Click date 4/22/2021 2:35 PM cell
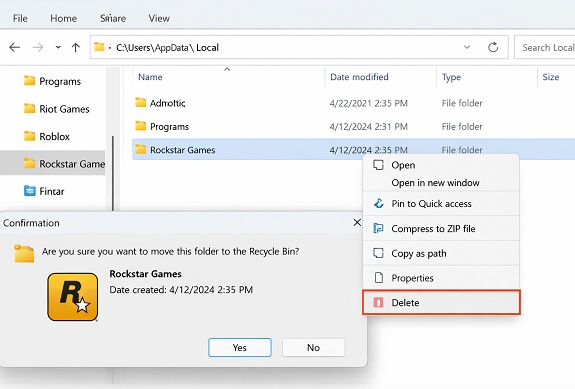Viewport: 575px width, 389px height. (369, 103)
